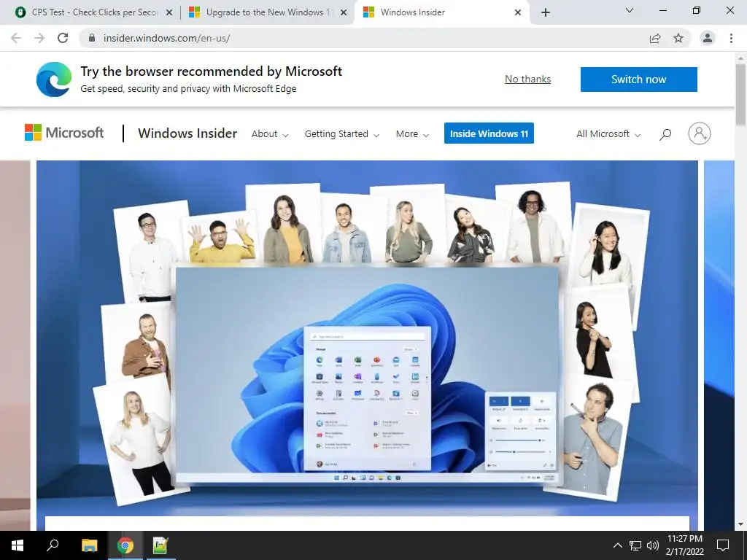This screenshot has height=560, width=747.
Task: Open site search magnifier icon
Action: tap(665, 134)
